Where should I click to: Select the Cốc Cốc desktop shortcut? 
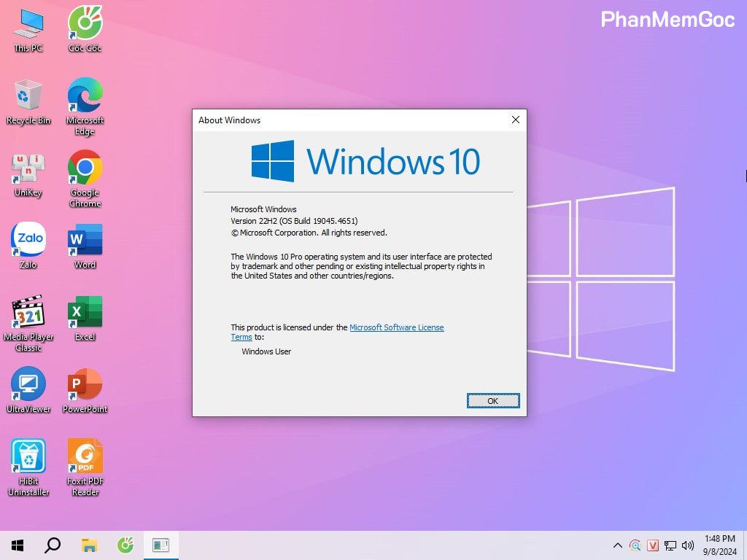85,29
